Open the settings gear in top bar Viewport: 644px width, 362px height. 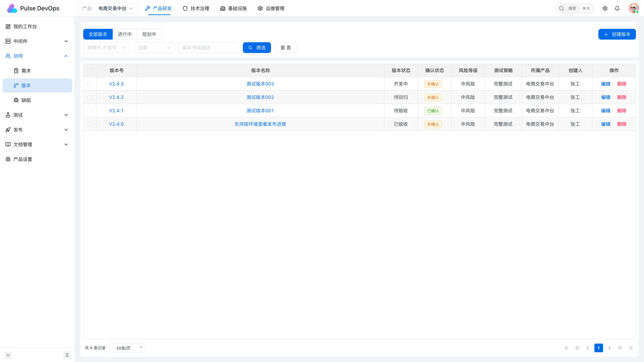point(605,8)
